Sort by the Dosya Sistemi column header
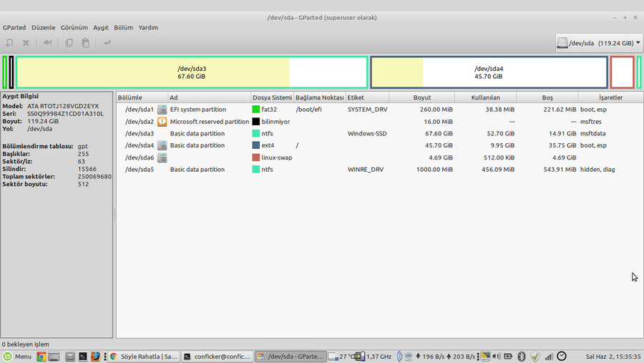The width and height of the screenshot is (644, 363). (273, 97)
